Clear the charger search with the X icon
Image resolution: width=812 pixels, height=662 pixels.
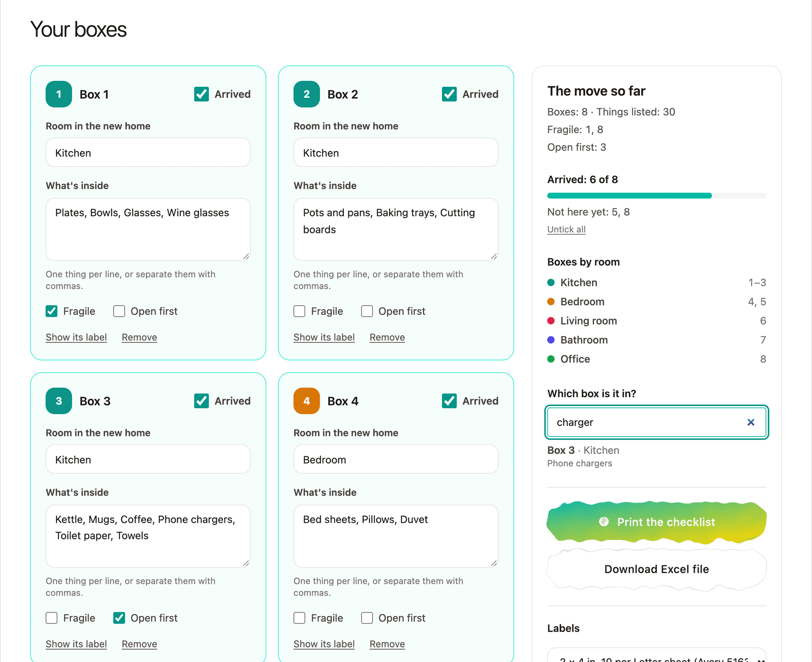tap(751, 422)
